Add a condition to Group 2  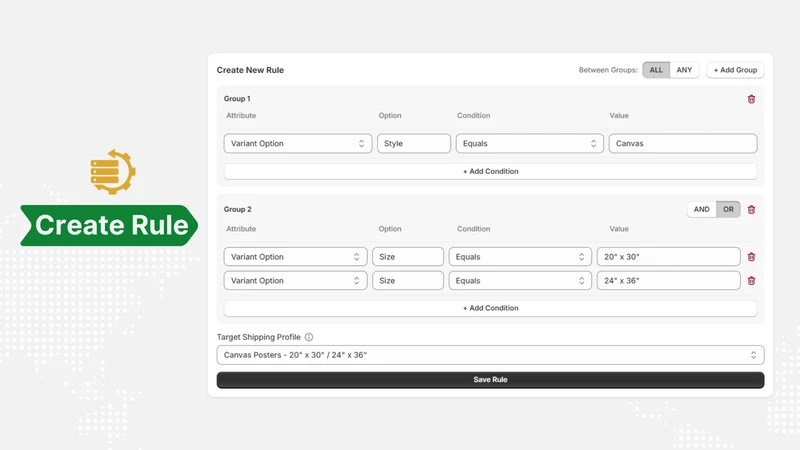click(x=490, y=308)
